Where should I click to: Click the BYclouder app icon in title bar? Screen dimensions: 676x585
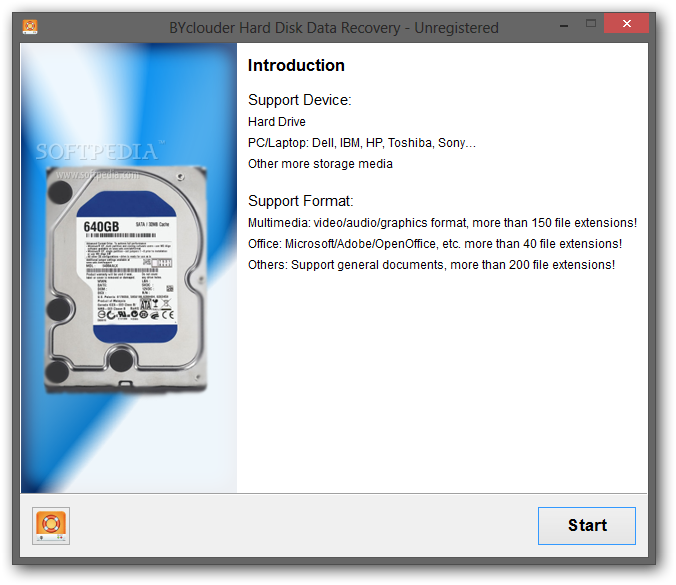[x=30, y=27]
